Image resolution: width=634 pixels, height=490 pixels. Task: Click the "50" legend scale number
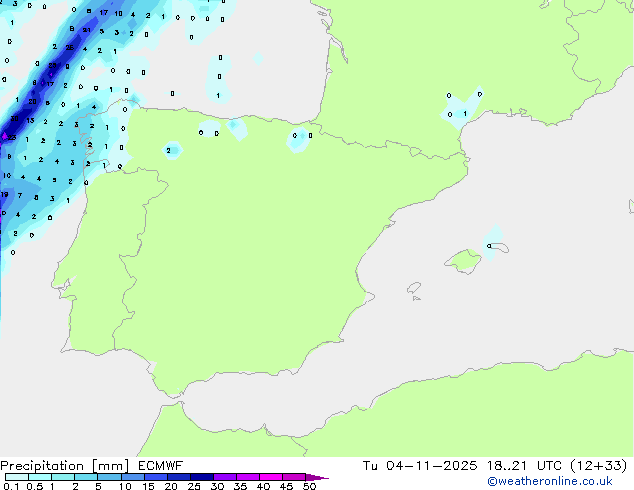point(309,486)
